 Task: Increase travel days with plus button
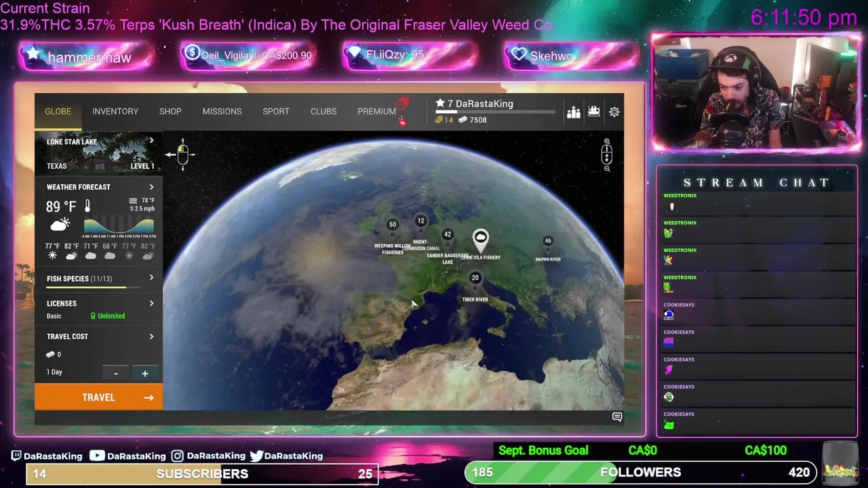[144, 373]
